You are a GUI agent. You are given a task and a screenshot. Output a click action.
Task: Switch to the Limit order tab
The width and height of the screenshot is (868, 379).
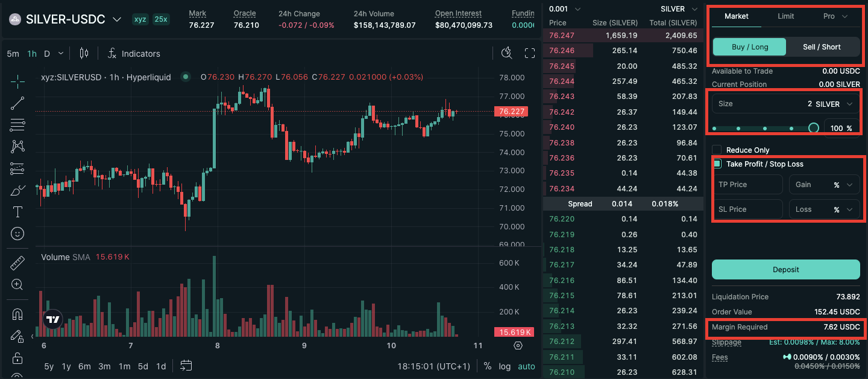pyautogui.click(x=785, y=16)
